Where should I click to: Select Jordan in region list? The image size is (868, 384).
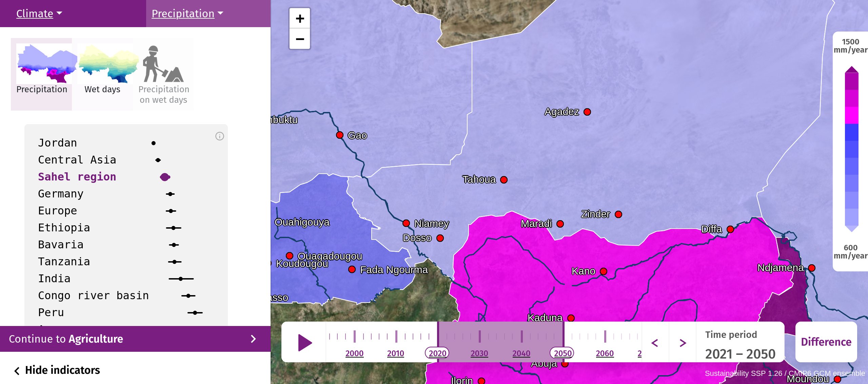coord(126,143)
